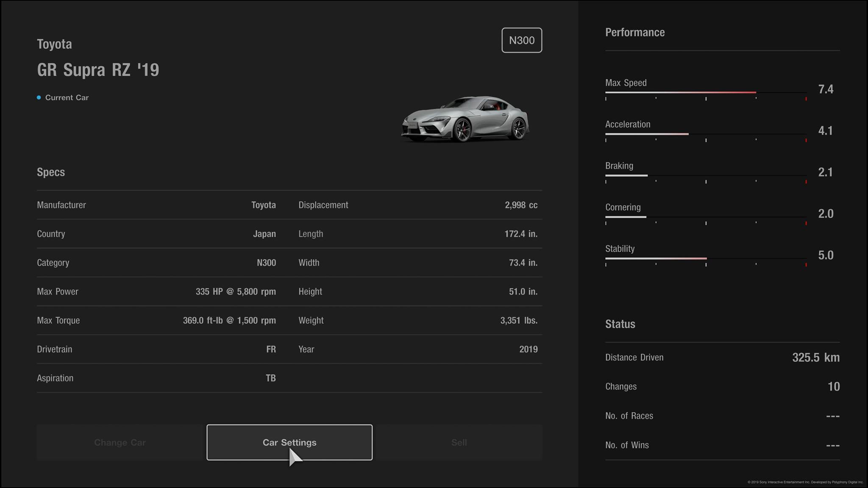This screenshot has height=488, width=868.
Task: Click the Distance Driven status value
Action: pos(815,358)
